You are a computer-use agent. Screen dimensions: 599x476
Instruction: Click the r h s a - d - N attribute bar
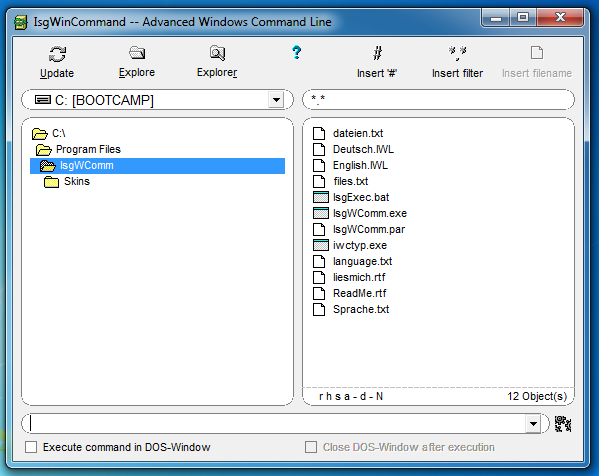351,397
